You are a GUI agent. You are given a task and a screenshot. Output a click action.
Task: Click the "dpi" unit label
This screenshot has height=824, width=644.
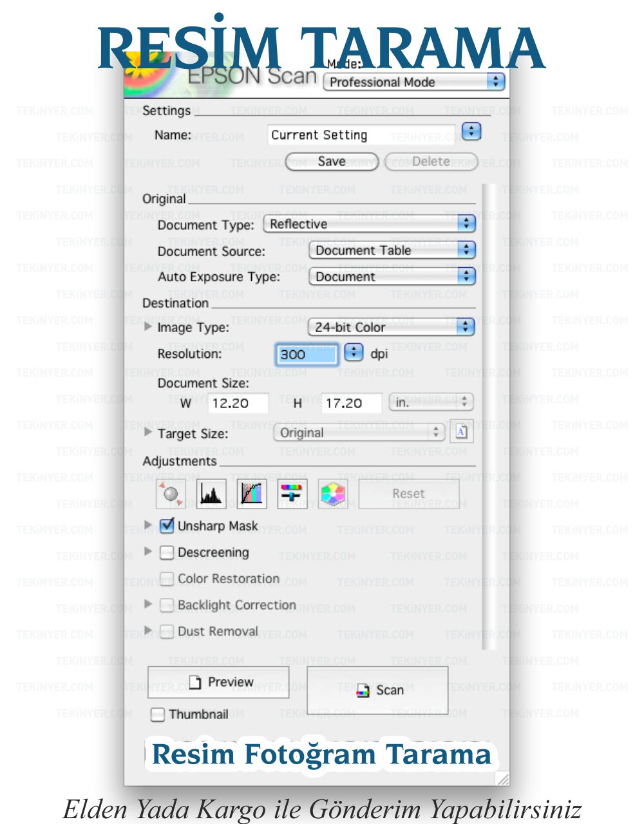tap(379, 353)
